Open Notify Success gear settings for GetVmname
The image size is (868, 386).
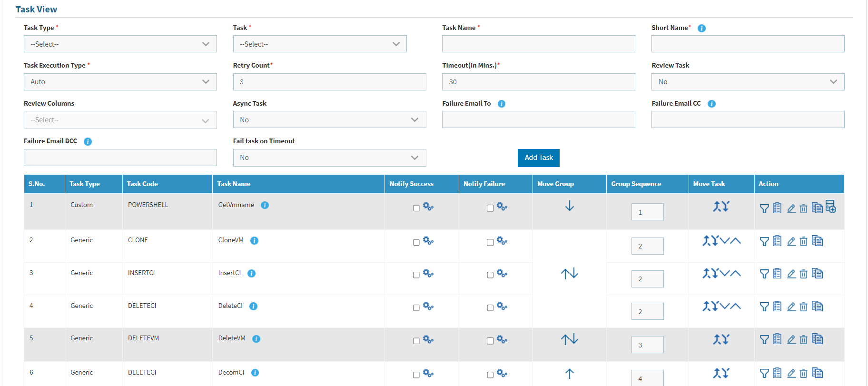point(428,207)
